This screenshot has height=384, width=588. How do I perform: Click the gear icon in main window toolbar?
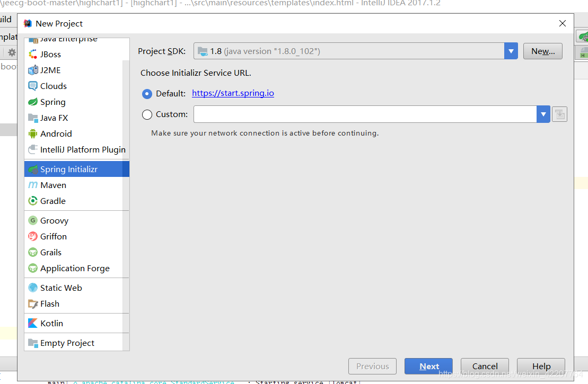point(12,52)
